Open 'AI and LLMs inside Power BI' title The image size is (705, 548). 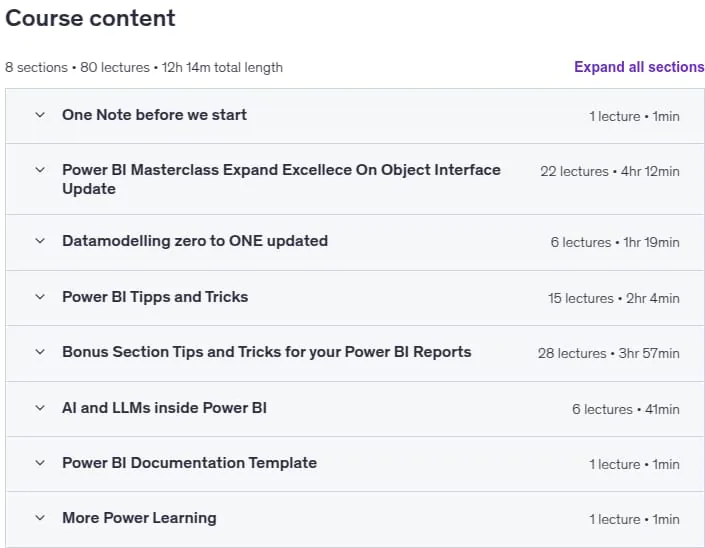(164, 408)
